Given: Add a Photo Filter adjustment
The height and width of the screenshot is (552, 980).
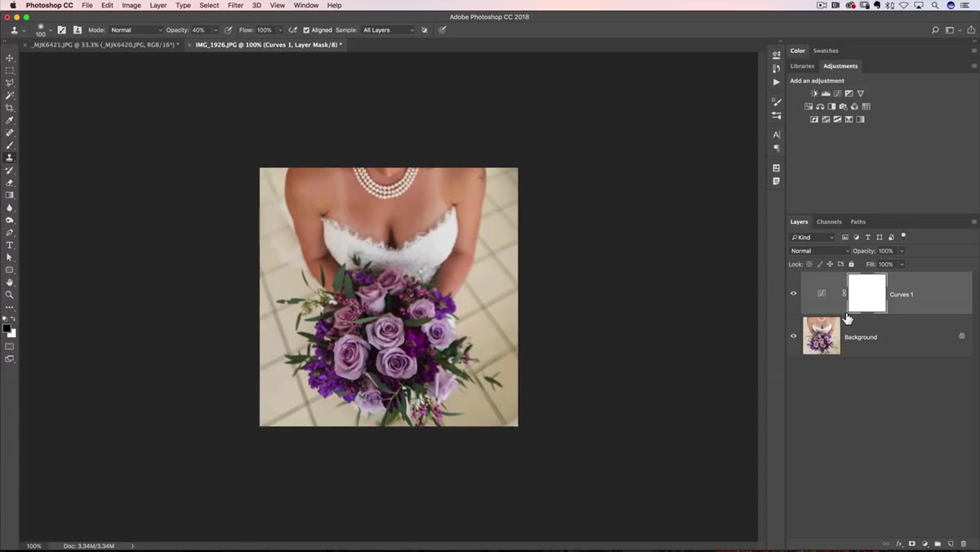Looking at the screenshot, I should click(843, 106).
